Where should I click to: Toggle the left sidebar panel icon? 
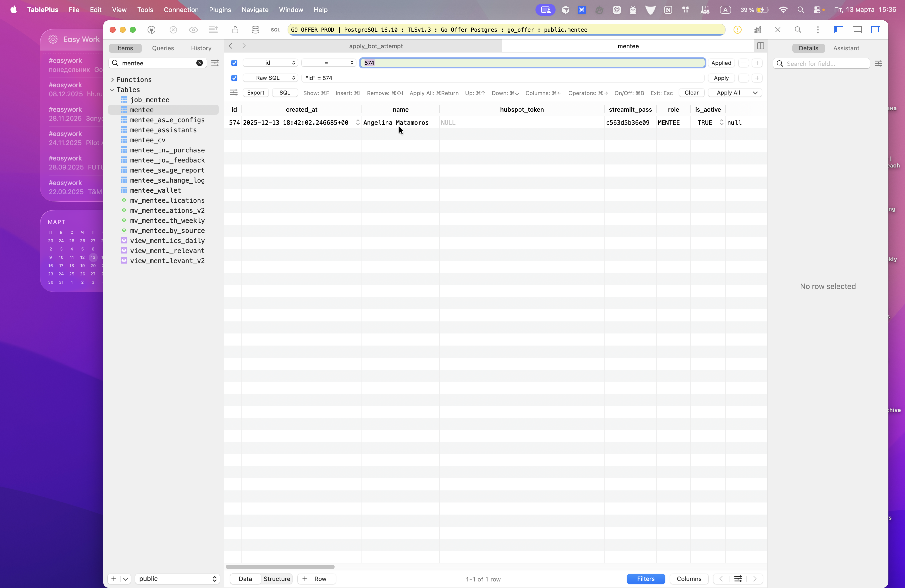click(838, 30)
